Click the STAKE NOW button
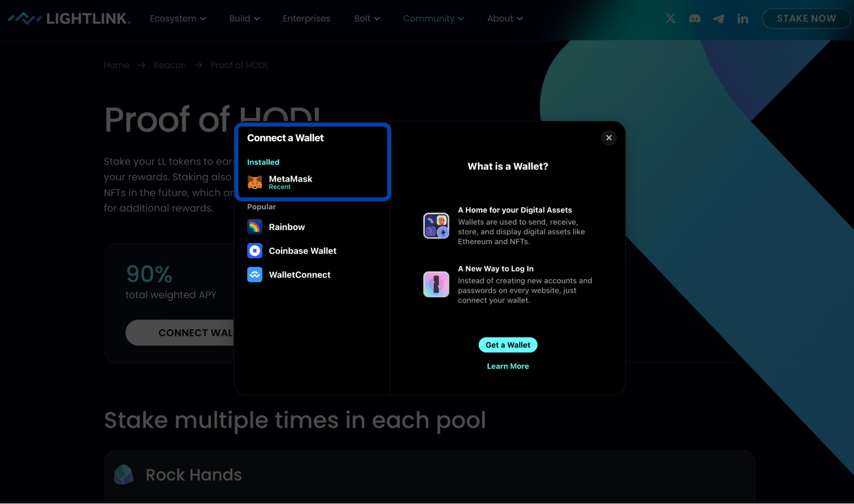 [x=806, y=18]
